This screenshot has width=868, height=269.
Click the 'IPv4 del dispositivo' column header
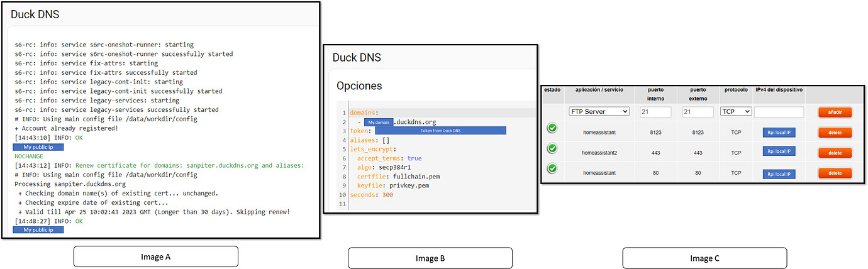coord(779,90)
